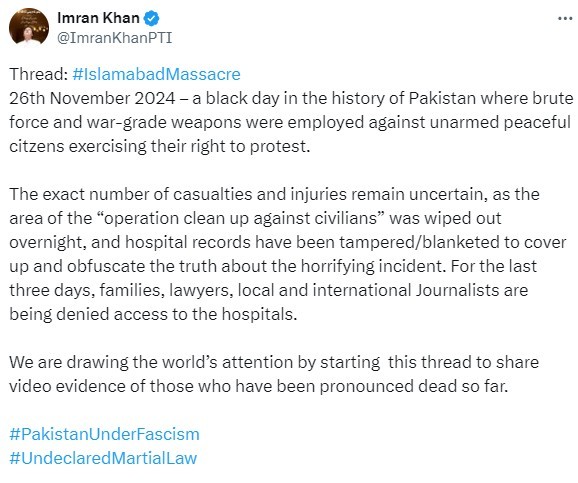Follow the #PakistanUnderFascism hashtag link
This screenshot has height=483, width=578.
tap(104, 434)
